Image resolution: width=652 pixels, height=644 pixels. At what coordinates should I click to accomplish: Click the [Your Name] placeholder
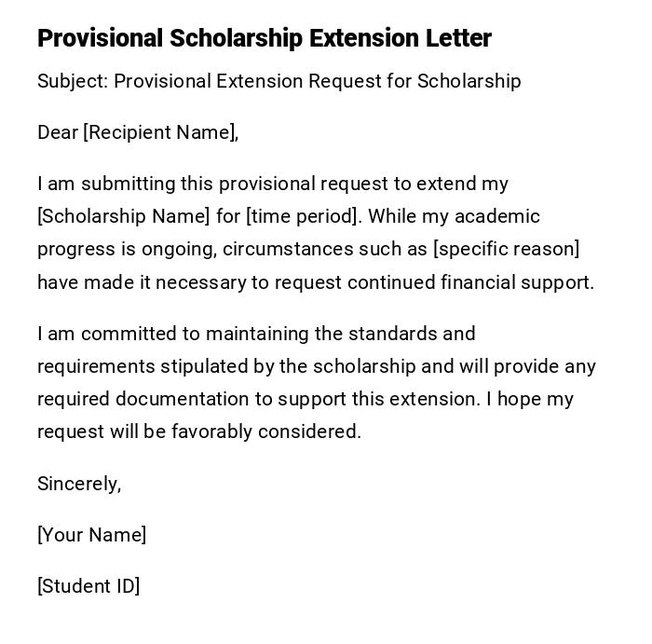point(91,535)
